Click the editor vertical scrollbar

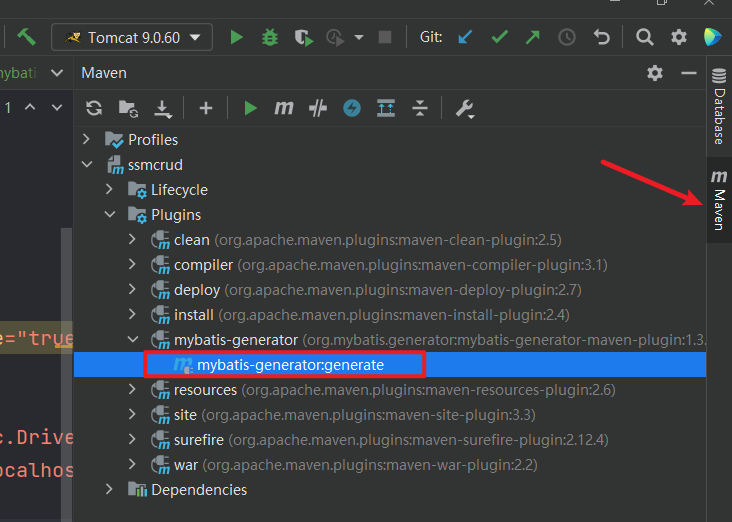coord(67,374)
